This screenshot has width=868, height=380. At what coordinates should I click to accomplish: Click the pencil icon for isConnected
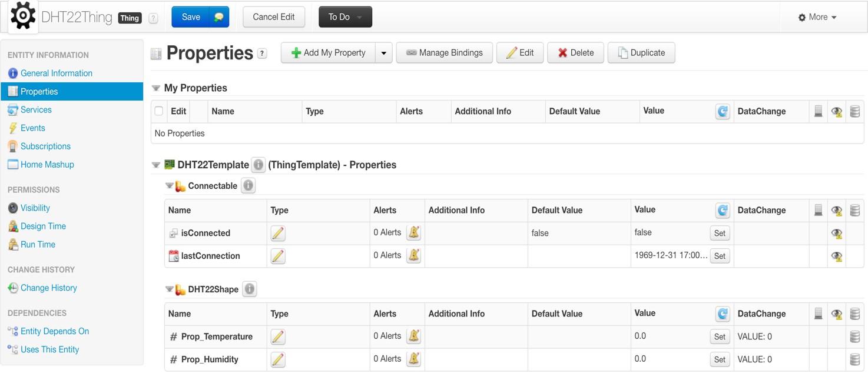click(278, 233)
